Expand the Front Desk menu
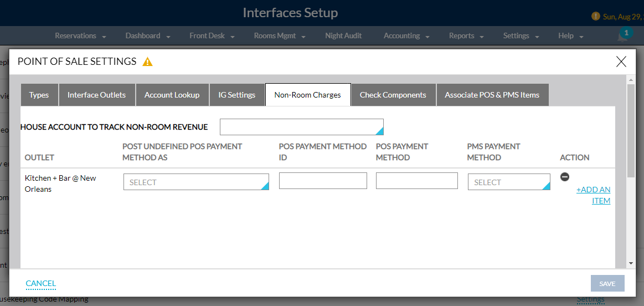 212,36
